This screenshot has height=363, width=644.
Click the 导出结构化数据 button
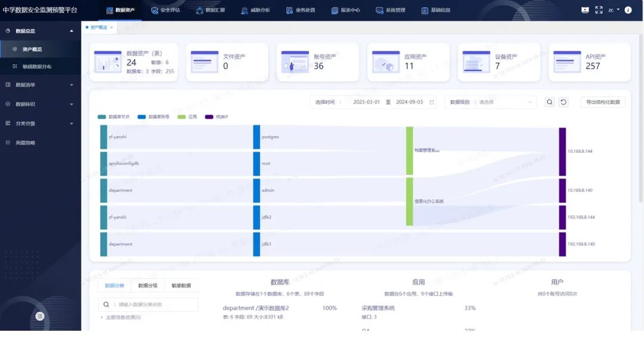[x=602, y=102]
